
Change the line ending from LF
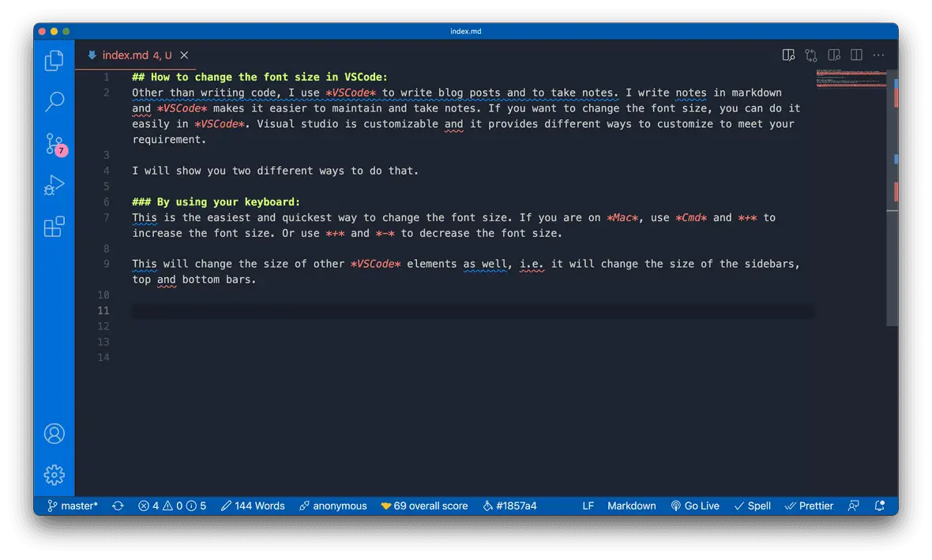[x=588, y=506]
